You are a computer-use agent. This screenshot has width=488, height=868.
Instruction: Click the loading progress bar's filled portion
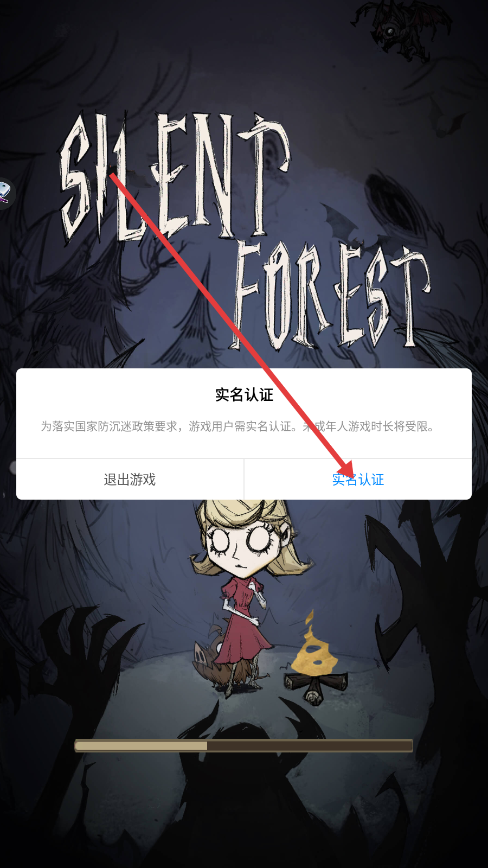141,746
